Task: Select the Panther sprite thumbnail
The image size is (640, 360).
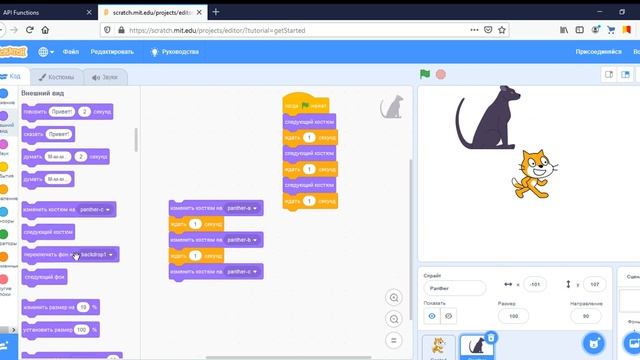Action: 477,347
